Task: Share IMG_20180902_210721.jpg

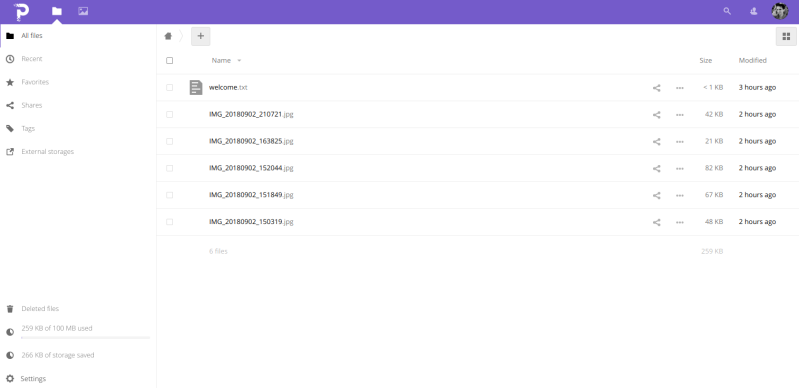Action: click(656, 115)
